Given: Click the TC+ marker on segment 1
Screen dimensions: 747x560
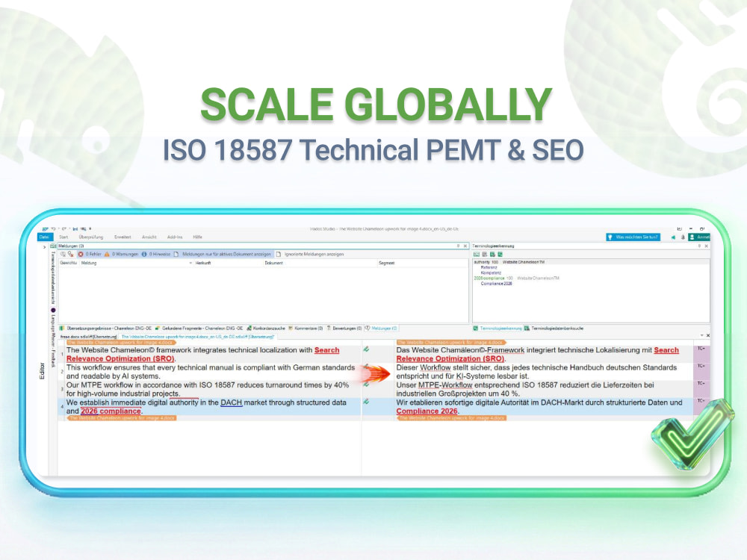Looking at the screenshot, I should pos(701,349).
